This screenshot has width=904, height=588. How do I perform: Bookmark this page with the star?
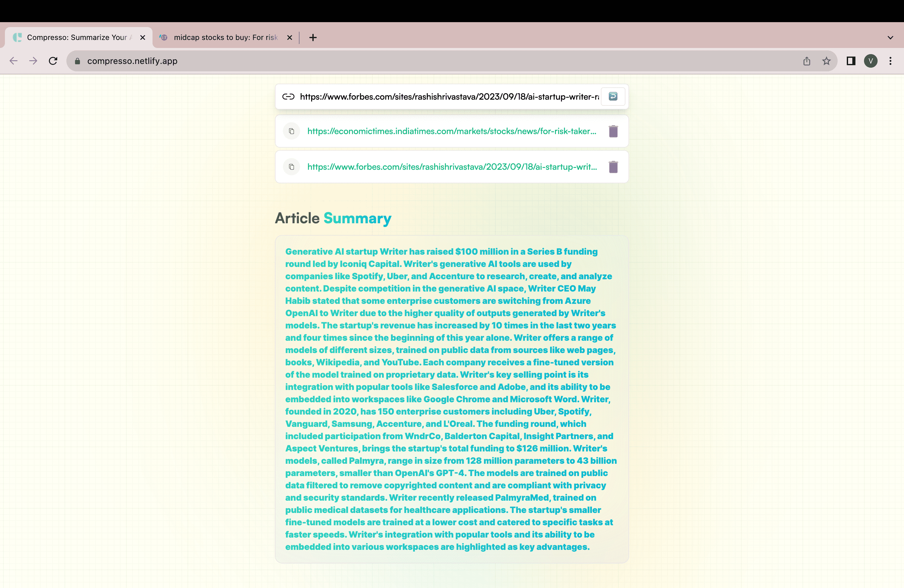(x=827, y=61)
